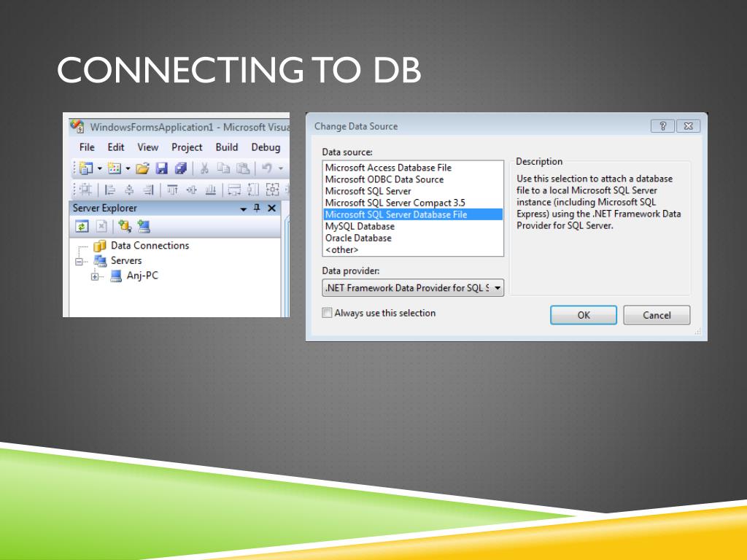Click the Connect to Server icon

pos(144,226)
